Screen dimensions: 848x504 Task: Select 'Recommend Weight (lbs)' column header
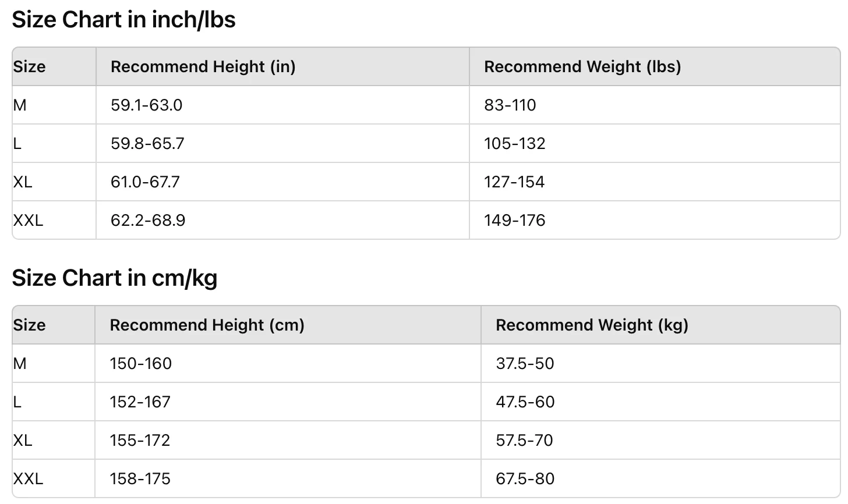582,67
